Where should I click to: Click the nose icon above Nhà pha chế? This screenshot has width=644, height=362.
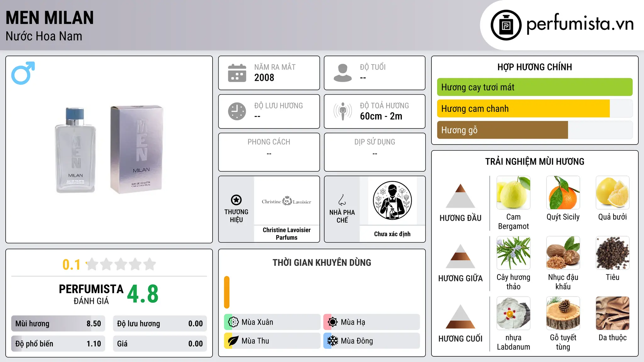point(342,200)
